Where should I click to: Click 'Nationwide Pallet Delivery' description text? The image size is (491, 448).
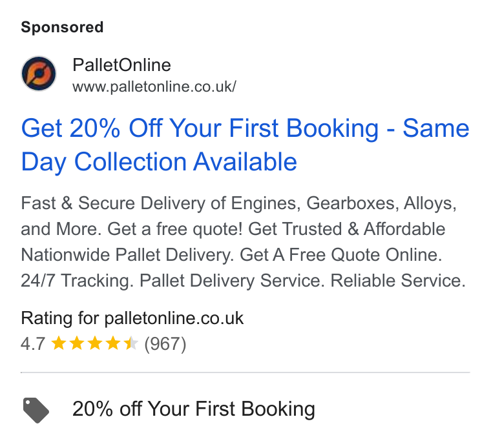tap(127, 254)
